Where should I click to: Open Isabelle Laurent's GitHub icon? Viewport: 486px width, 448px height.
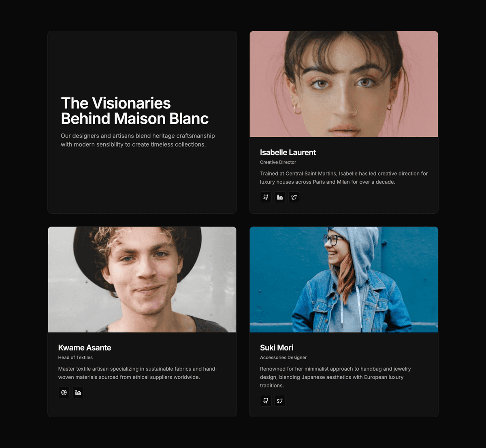pyautogui.click(x=266, y=197)
